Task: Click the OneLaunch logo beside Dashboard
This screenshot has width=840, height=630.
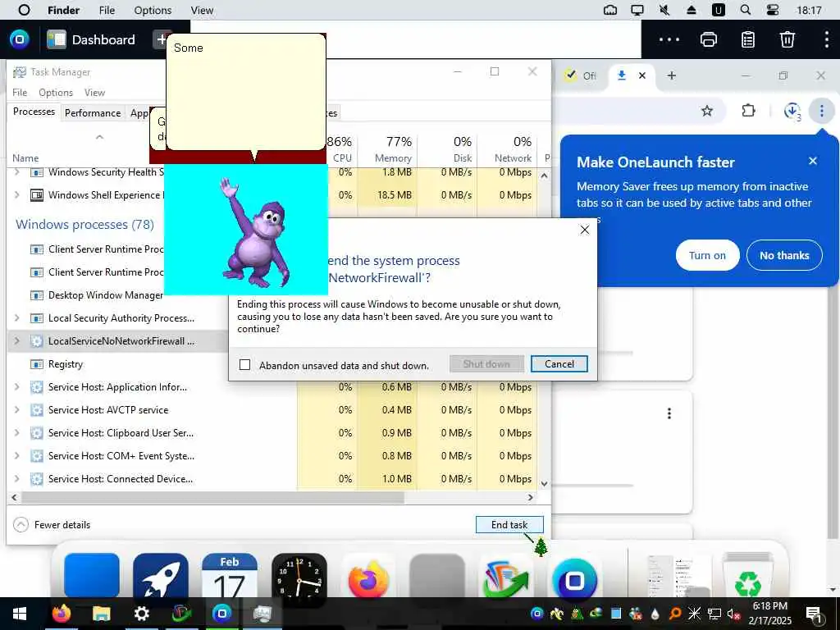Action: [20, 39]
